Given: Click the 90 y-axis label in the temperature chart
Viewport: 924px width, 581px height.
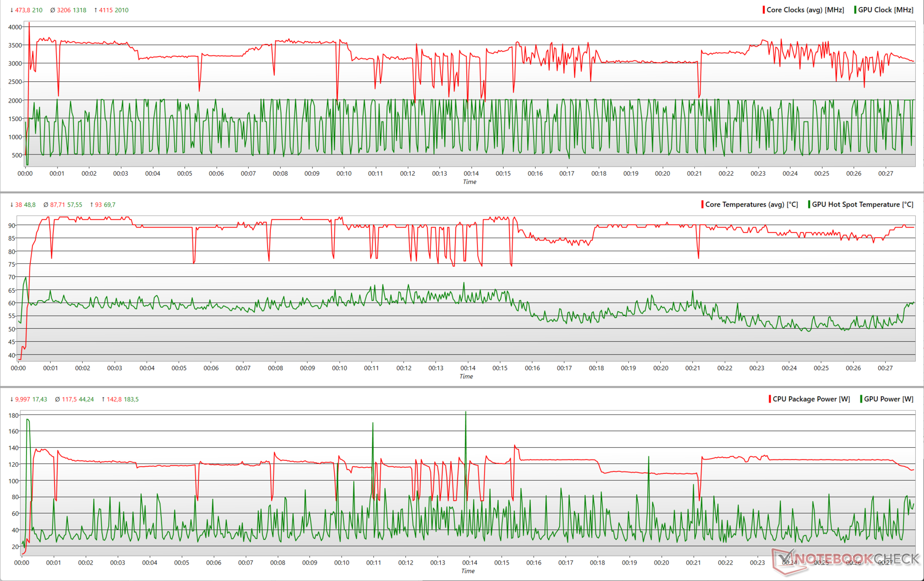Looking at the screenshot, I should 12,226.
